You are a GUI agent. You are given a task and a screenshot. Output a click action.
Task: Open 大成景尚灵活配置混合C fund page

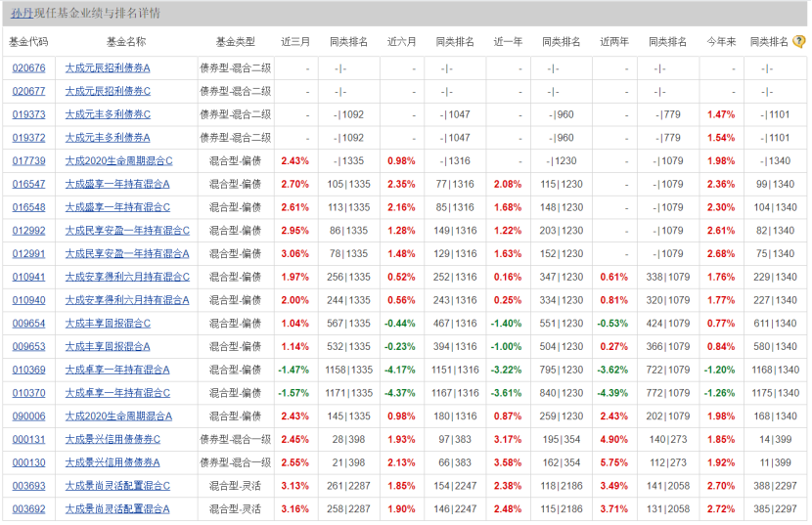point(117,486)
